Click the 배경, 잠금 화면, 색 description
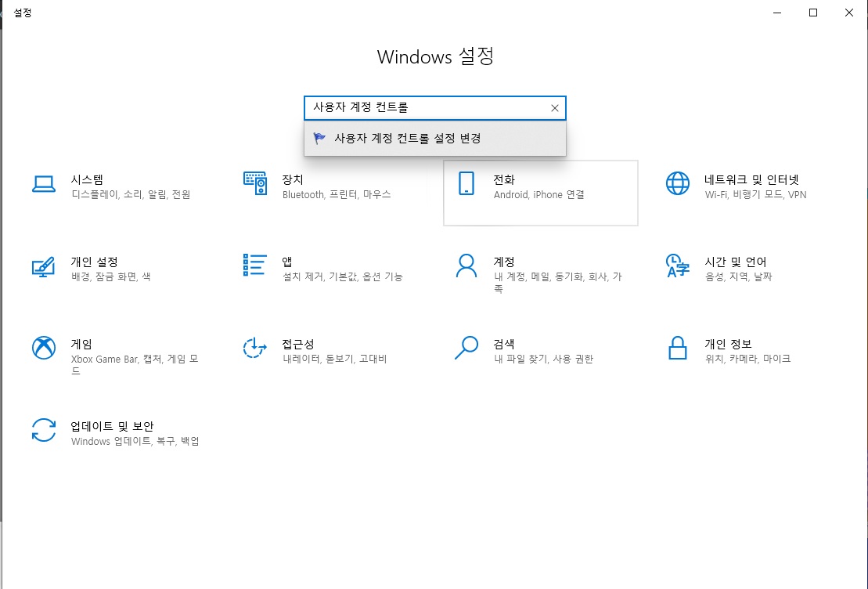 point(110,276)
